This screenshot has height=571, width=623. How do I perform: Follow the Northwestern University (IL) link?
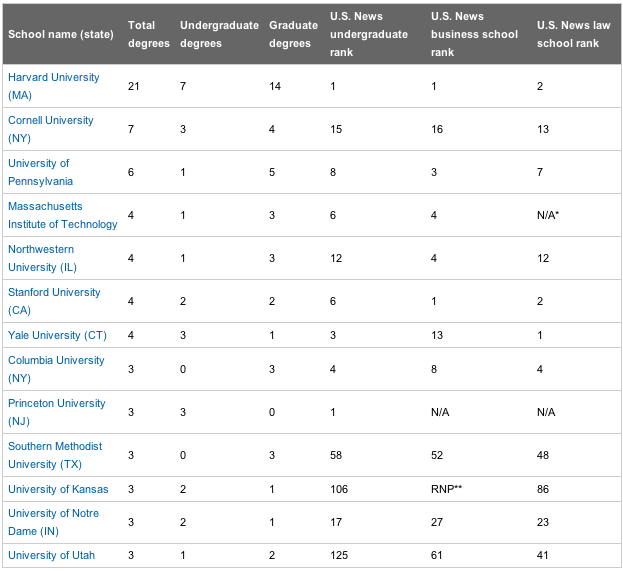point(43,258)
